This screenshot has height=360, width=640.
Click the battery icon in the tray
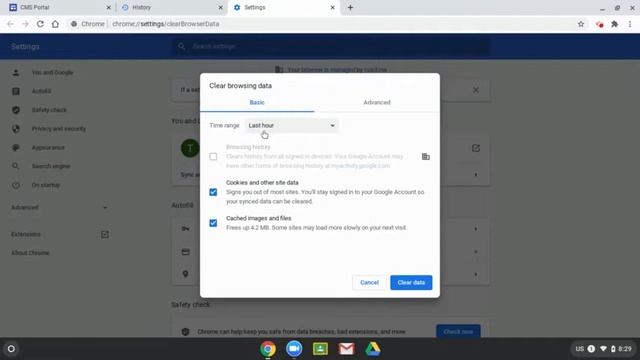pos(613,349)
